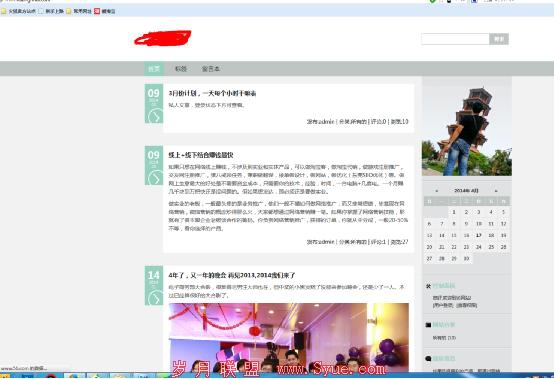Open the 所有的 (13) category link
The height and width of the screenshot is (379, 554).
[x=444, y=338]
